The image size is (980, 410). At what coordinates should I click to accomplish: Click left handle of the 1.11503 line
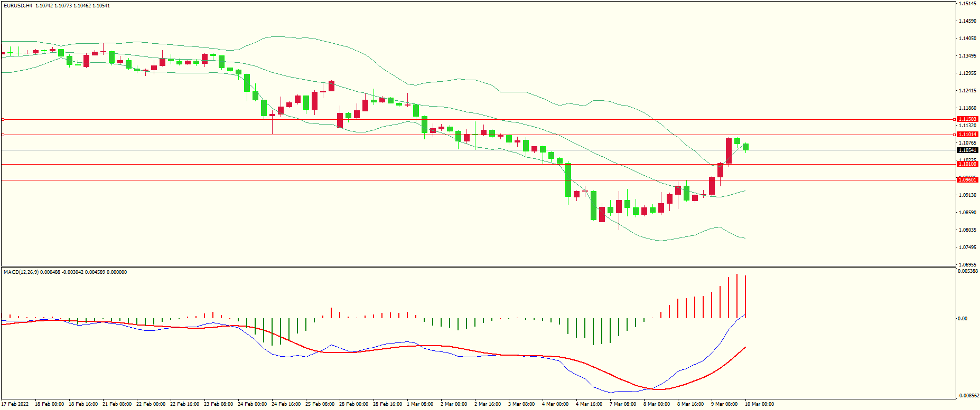click(3, 120)
